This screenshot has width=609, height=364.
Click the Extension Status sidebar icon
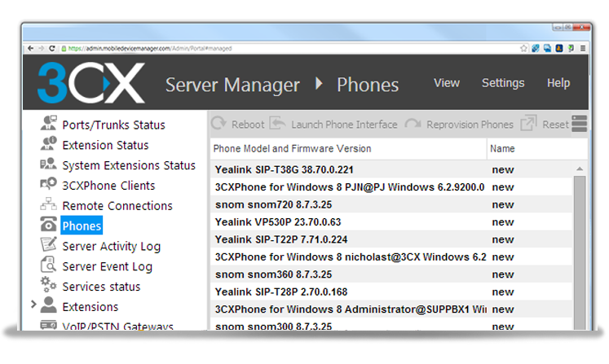pyautogui.click(x=49, y=143)
